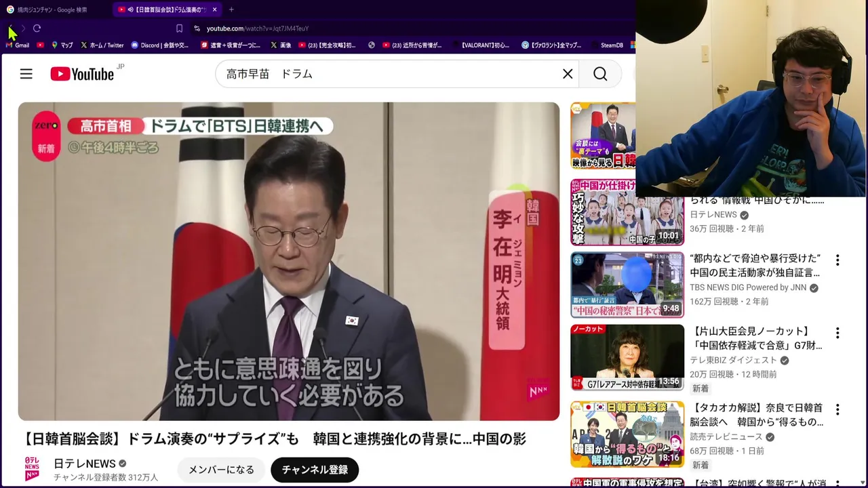868x488 pixels.
Task: Open the TBS NEWS DIG Powered by JNN channel
Action: click(748, 287)
